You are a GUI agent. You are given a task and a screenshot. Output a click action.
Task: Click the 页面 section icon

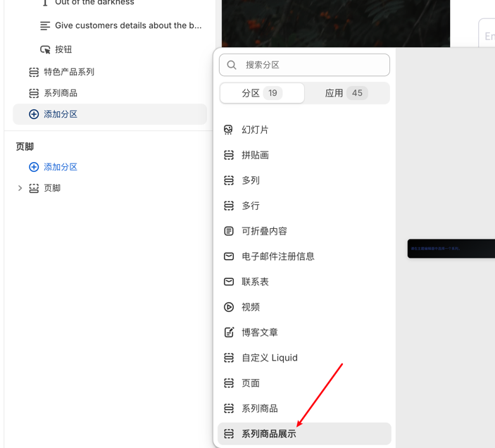(229, 383)
